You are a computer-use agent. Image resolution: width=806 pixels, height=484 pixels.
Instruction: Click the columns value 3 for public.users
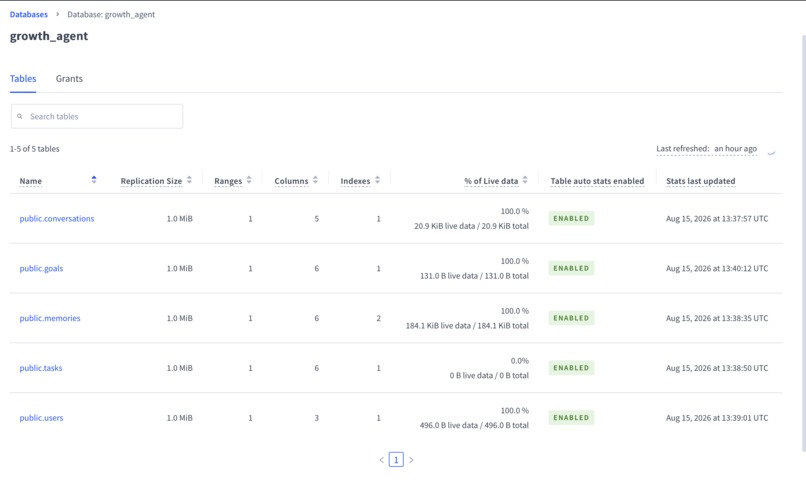point(317,418)
